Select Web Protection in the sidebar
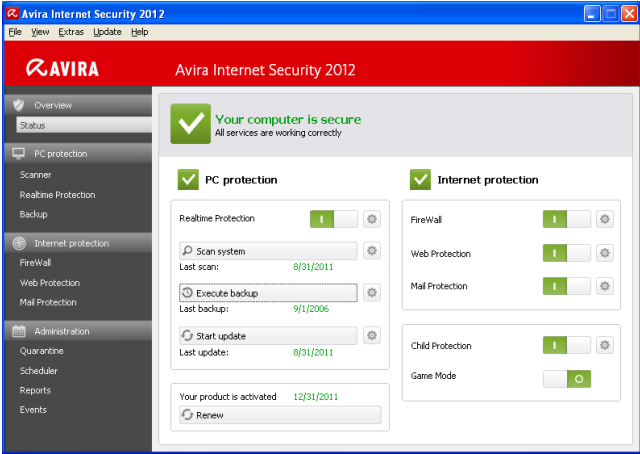The image size is (640, 454). tap(50, 283)
